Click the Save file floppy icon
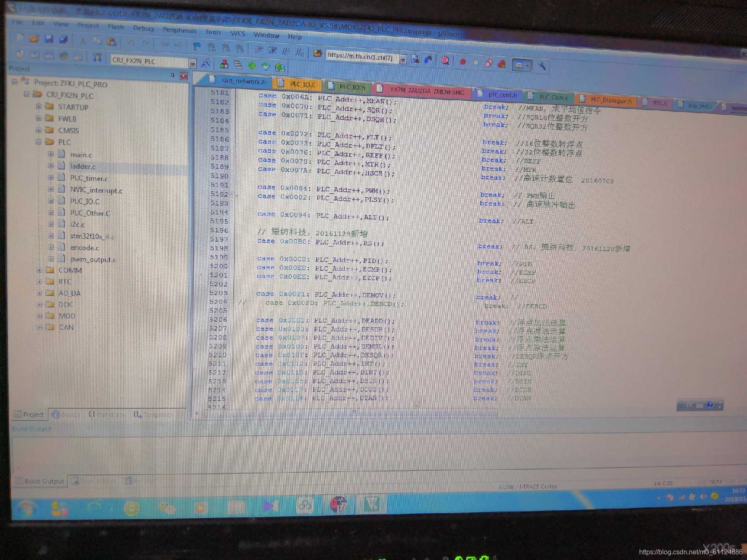The image size is (747, 560). [x=49, y=39]
